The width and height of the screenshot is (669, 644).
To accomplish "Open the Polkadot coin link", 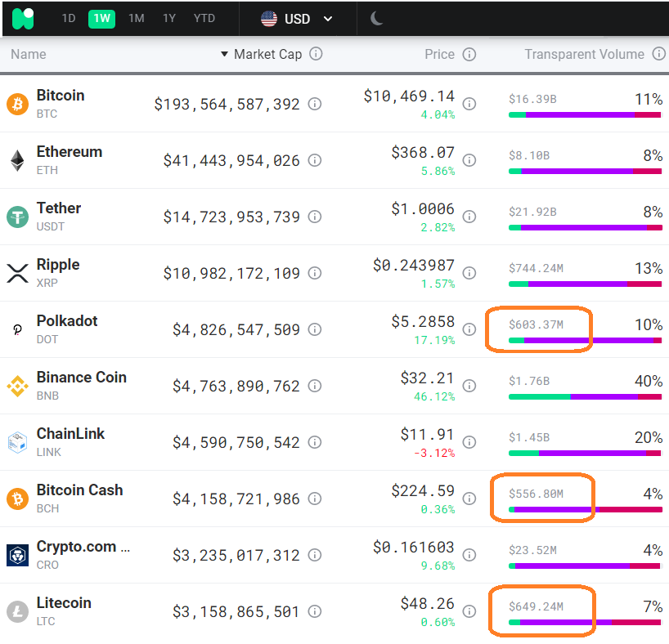I will tap(67, 321).
